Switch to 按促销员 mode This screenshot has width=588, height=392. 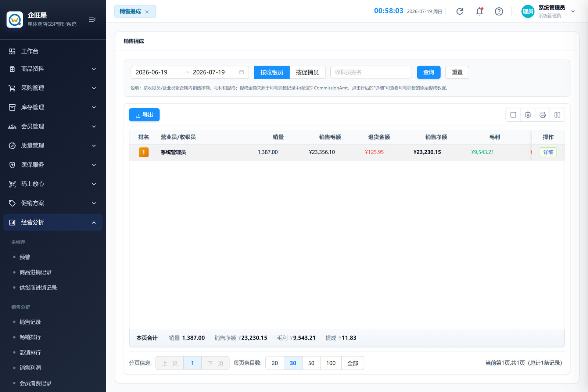pyautogui.click(x=308, y=72)
